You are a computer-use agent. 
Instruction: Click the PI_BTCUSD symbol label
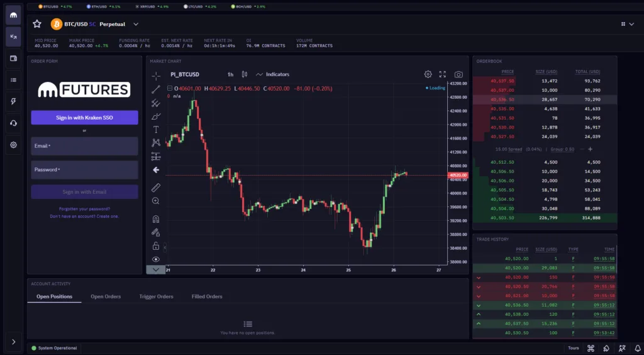pyautogui.click(x=185, y=74)
